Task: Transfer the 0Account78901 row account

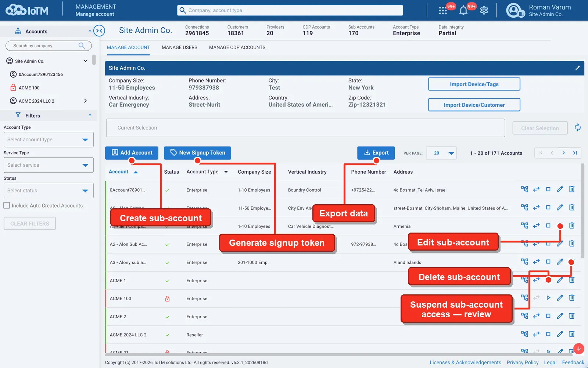Action: (536, 189)
